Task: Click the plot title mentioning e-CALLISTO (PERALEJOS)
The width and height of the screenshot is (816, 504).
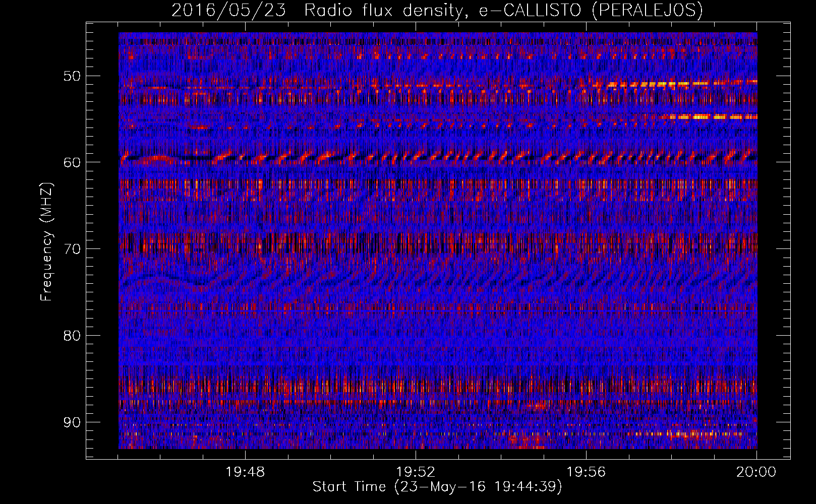Action: [x=437, y=10]
